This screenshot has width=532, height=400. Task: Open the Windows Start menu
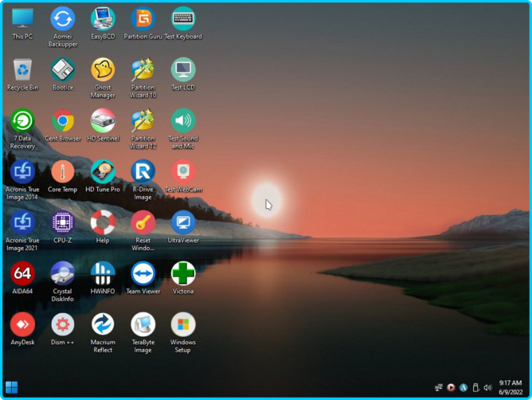point(11,387)
